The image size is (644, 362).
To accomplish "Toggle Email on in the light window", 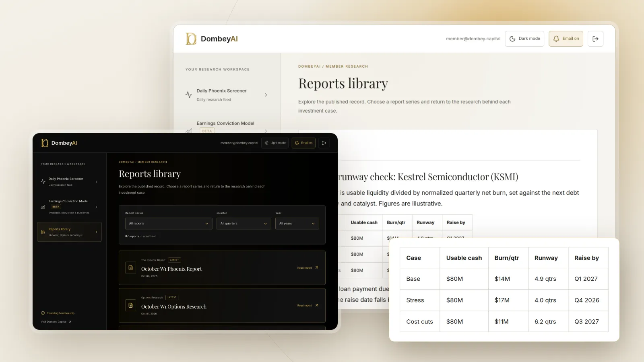I will coord(566,39).
